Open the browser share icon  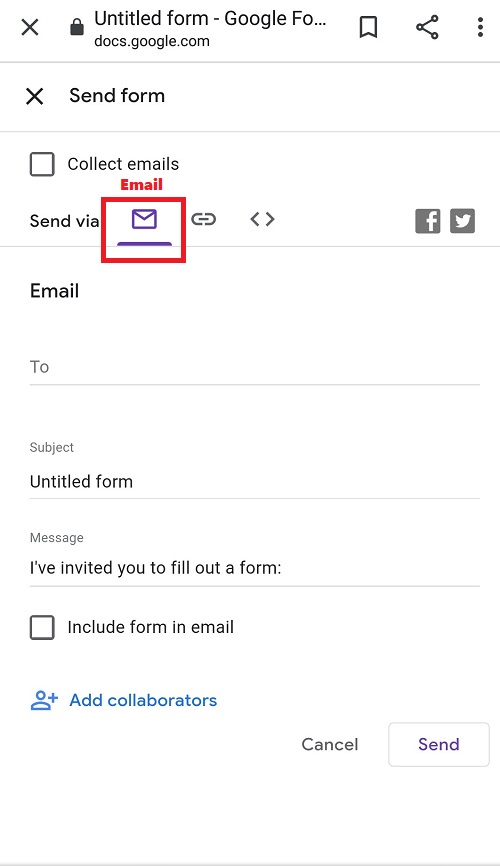[427, 27]
